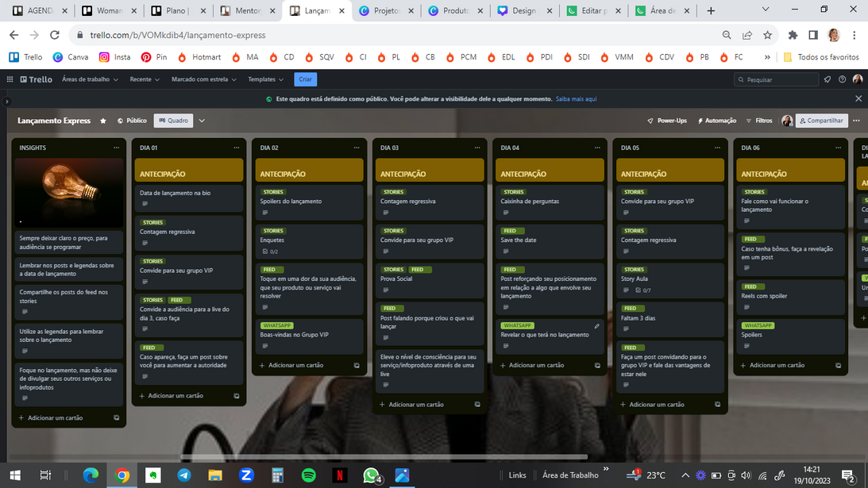
Task: Click the blue Criar button
Action: pos(306,79)
